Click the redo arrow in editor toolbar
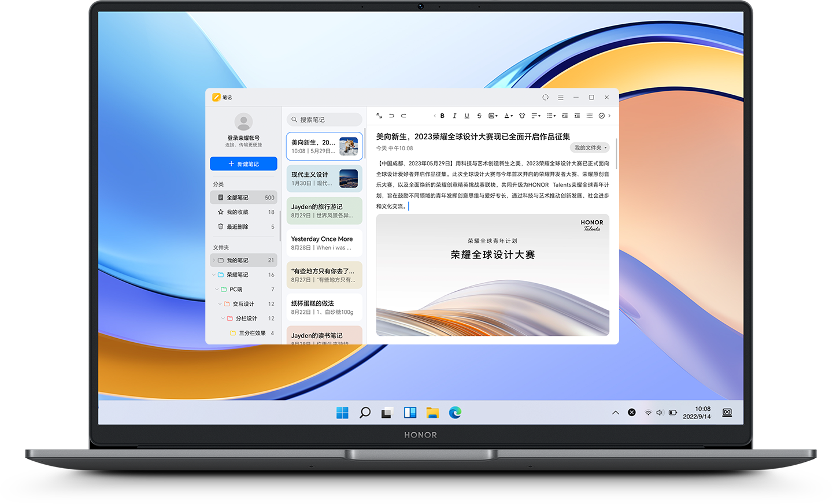This screenshot has width=833, height=504. click(x=403, y=116)
